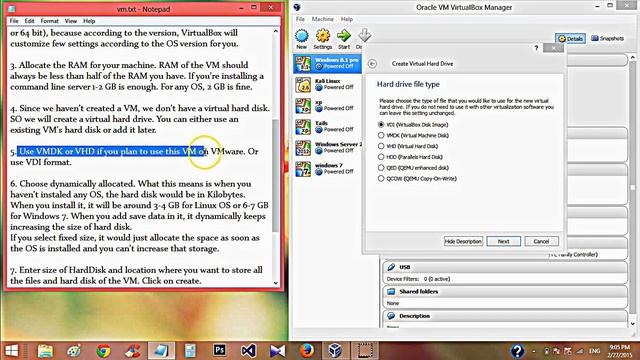Open Notepad Edit menu
Image resolution: width=640 pixels, height=360 pixels.
pyautogui.click(x=29, y=21)
